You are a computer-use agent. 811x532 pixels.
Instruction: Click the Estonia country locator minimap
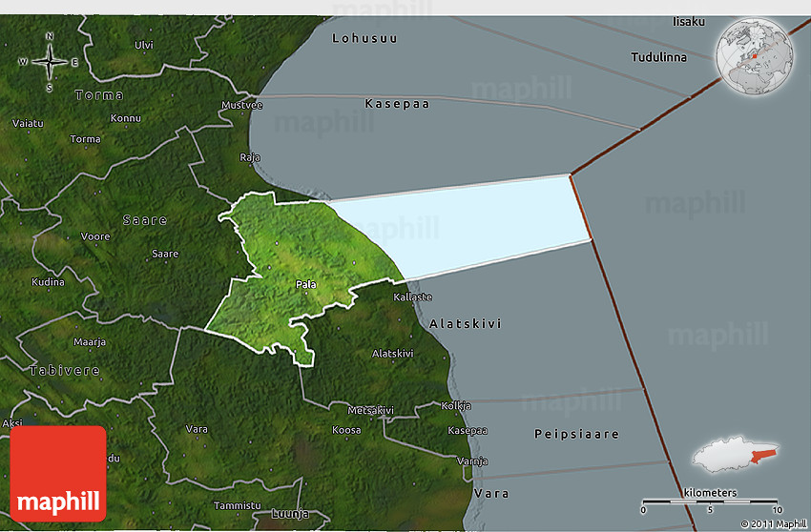[736, 455]
